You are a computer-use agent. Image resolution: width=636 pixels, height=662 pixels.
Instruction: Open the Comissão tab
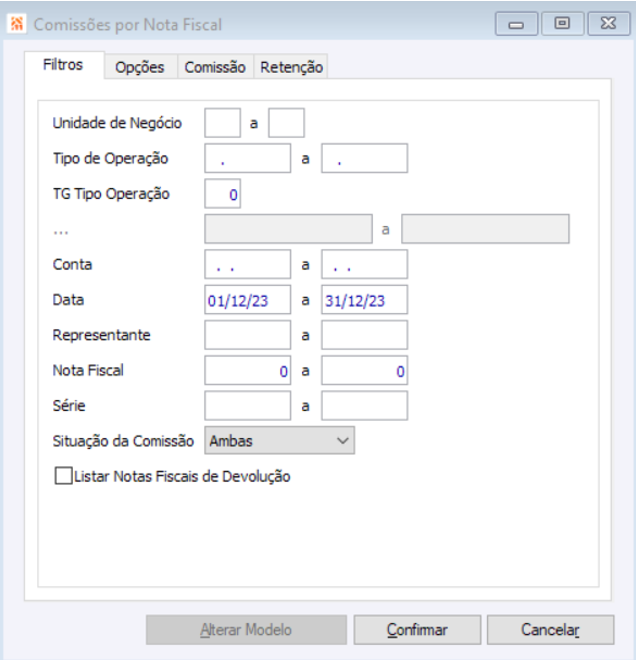(215, 67)
